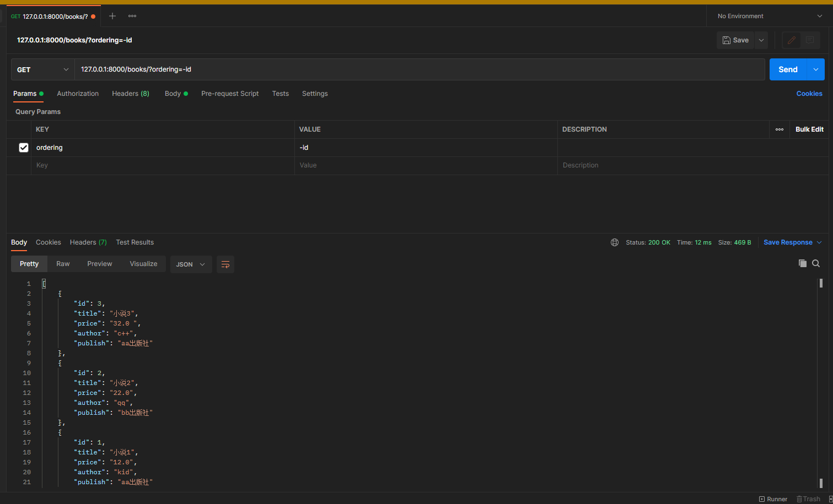
Task: Switch to the Authorization tab
Action: pos(78,94)
